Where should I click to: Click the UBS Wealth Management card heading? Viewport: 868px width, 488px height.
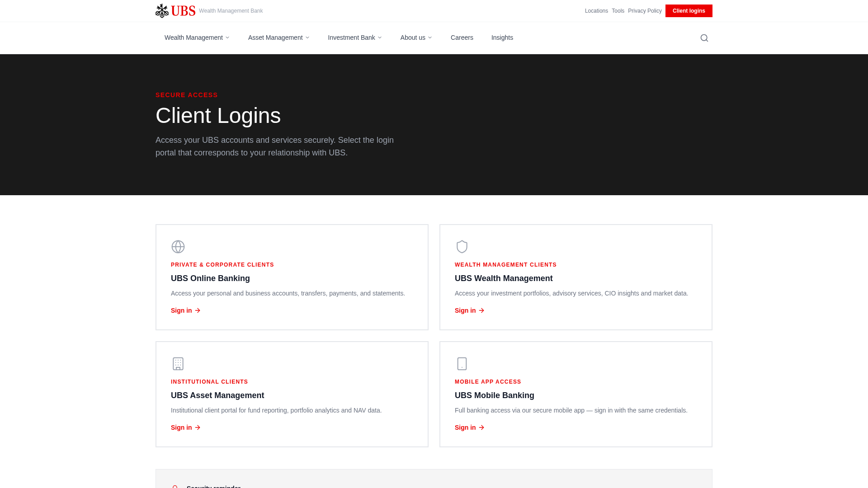click(504, 278)
